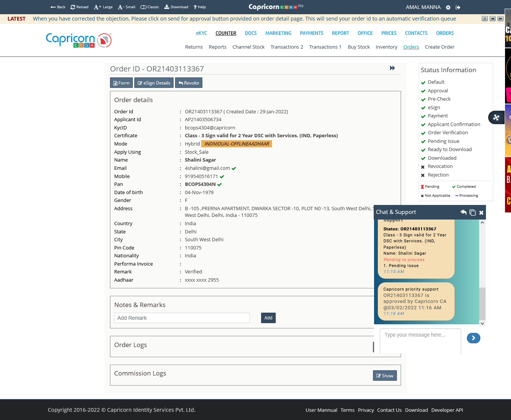
Task: Open the Create Order tab
Action: 440,47
